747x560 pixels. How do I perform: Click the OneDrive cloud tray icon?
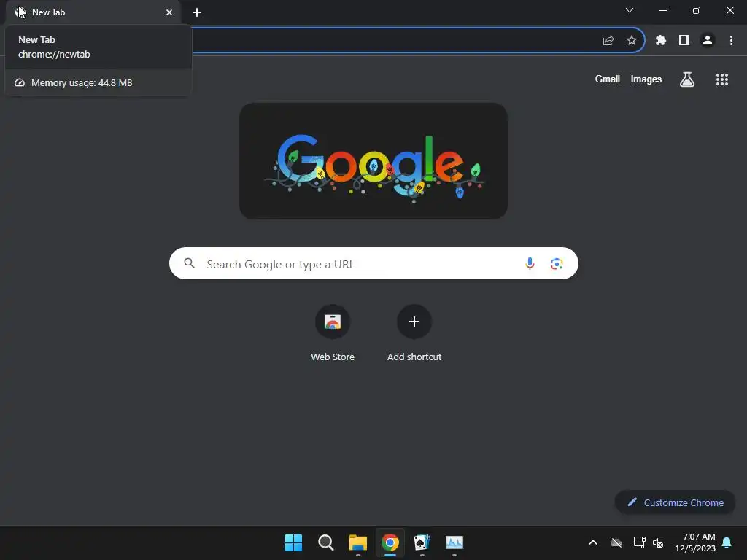[x=616, y=542]
